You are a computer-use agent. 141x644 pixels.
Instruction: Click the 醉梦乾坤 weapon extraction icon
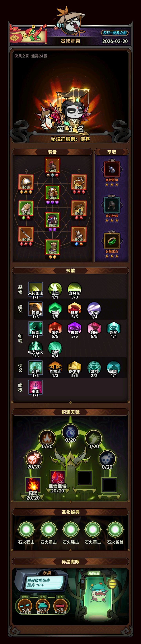coord(112,169)
